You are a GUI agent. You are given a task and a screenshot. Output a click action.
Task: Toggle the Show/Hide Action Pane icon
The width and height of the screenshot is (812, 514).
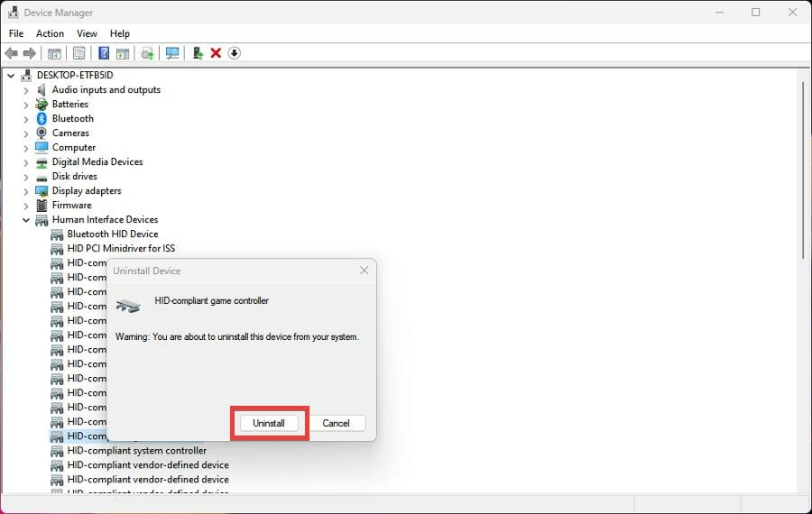[x=123, y=53]
